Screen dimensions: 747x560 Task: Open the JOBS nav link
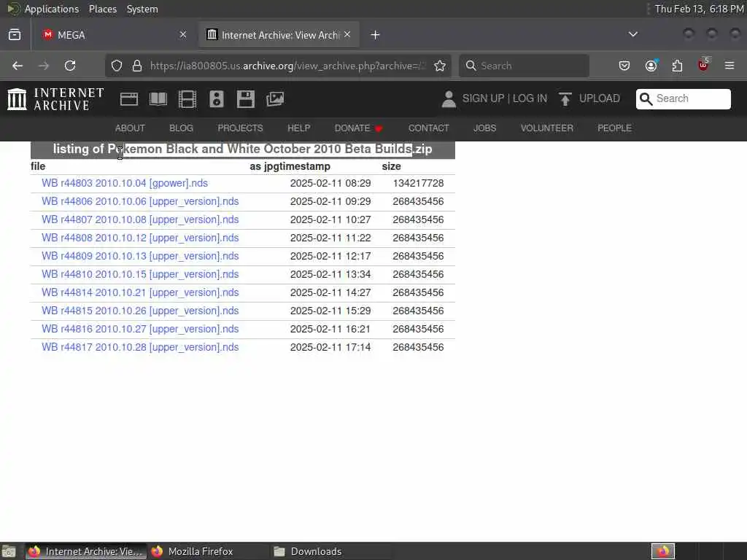coord(485,128)
